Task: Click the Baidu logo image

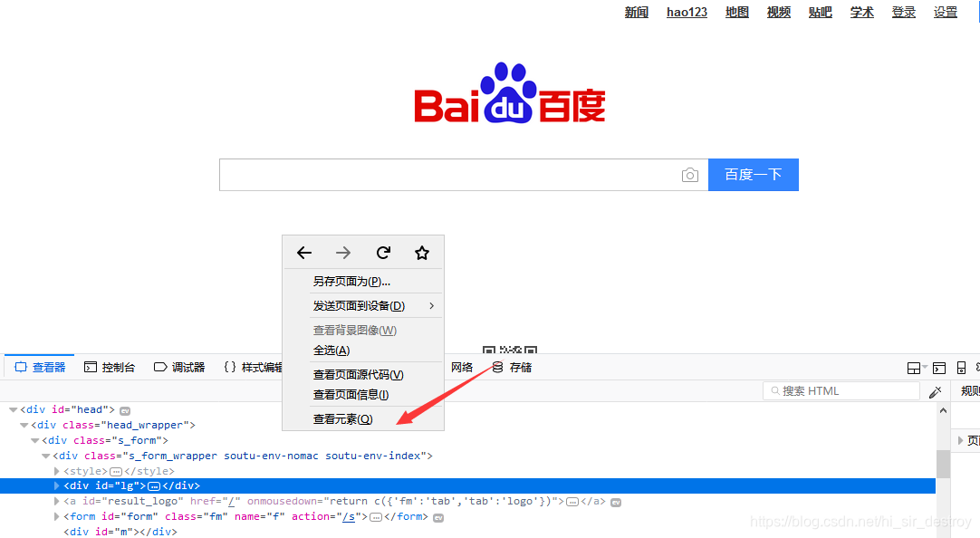Action: click(x=509, y=92)
